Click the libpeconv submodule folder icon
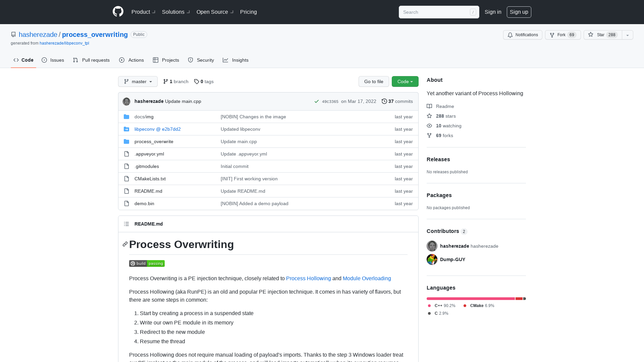This screenshot has height=362, width=644. point(126,129)
